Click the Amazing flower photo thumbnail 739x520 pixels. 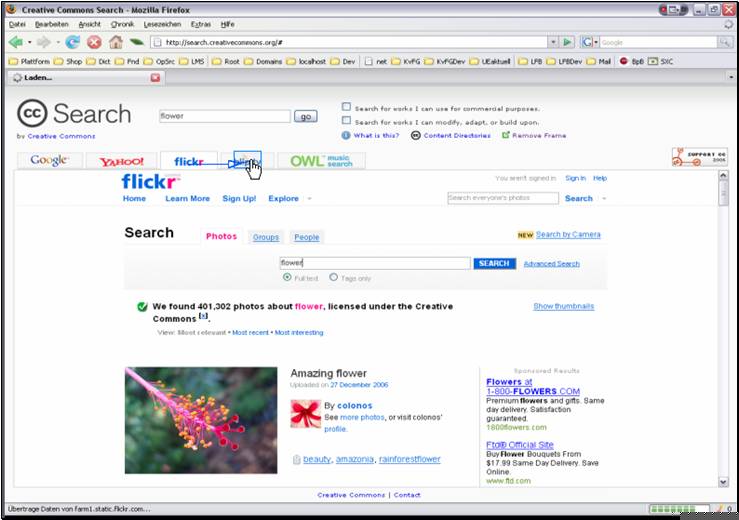click(x=200, y=420)
